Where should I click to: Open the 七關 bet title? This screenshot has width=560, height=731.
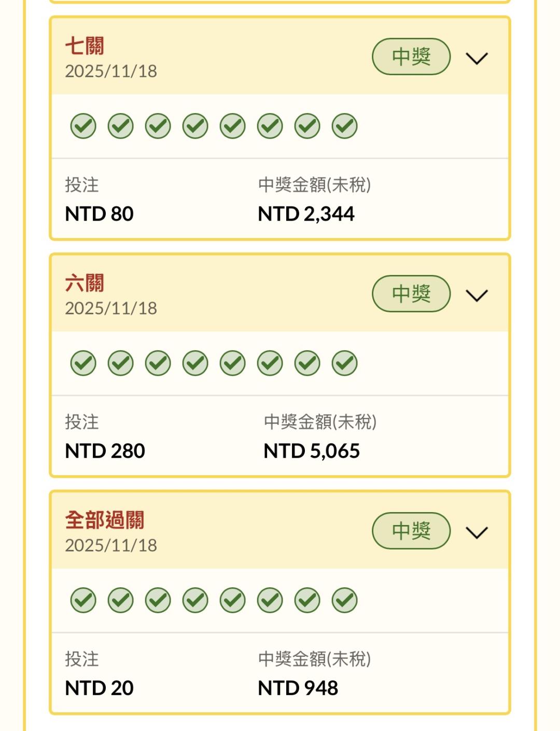85,46
